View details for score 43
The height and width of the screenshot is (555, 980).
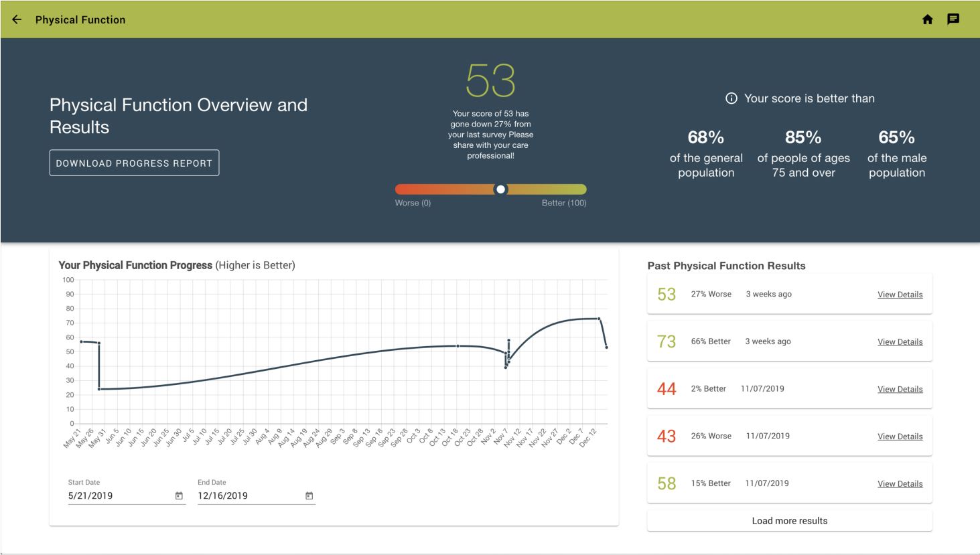pos(900,437)
